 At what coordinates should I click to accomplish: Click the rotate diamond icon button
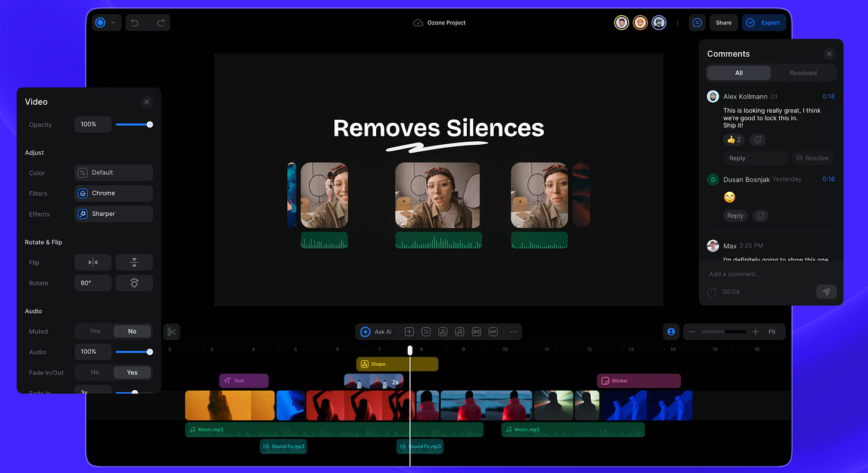click(x=134, y=283)
